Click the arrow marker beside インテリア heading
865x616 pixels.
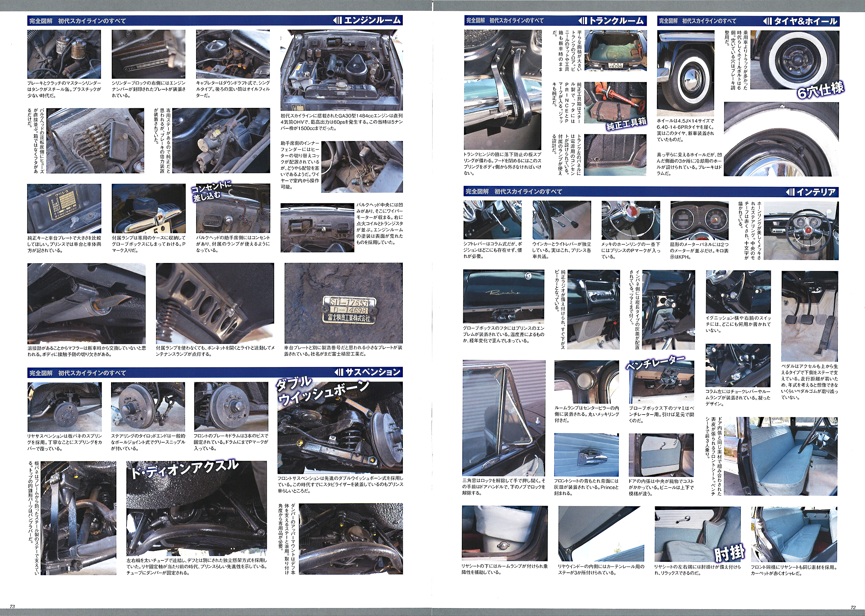click(x=790, y=192)
